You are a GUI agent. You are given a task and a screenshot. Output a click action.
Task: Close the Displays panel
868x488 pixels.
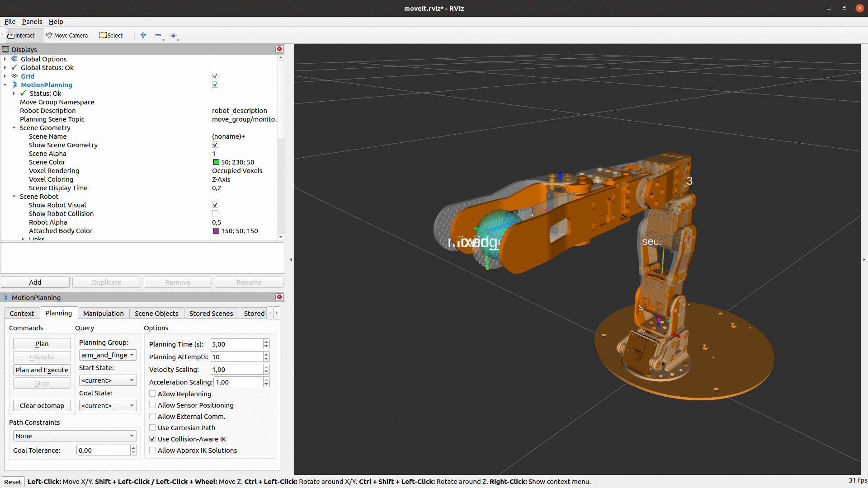coord(279,49)
